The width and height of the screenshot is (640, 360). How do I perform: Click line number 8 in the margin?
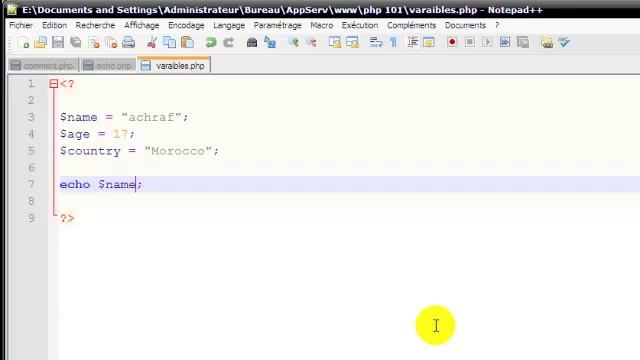31,201
